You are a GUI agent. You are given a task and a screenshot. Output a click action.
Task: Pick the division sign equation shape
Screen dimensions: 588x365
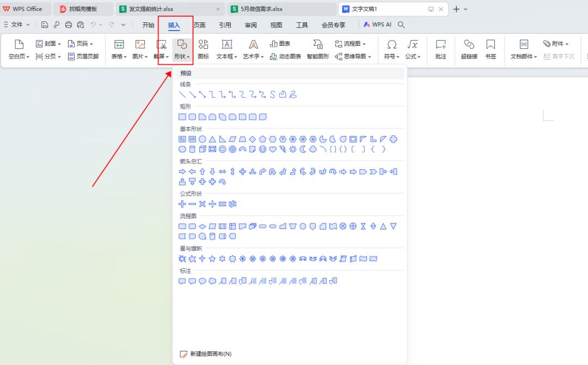pyautogui.click(x=213, y=204)
